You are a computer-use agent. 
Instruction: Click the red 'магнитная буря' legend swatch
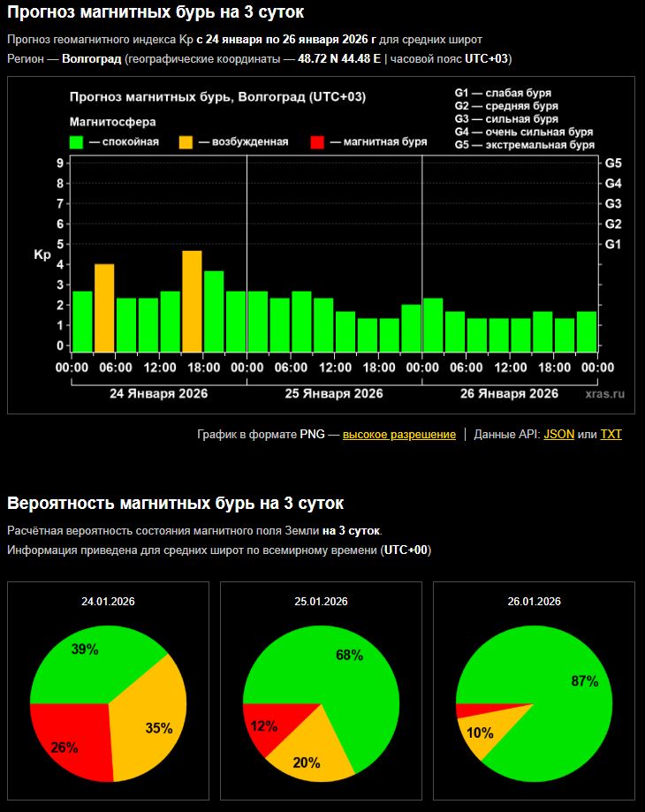pyautogui.click(x=318, y=142)
